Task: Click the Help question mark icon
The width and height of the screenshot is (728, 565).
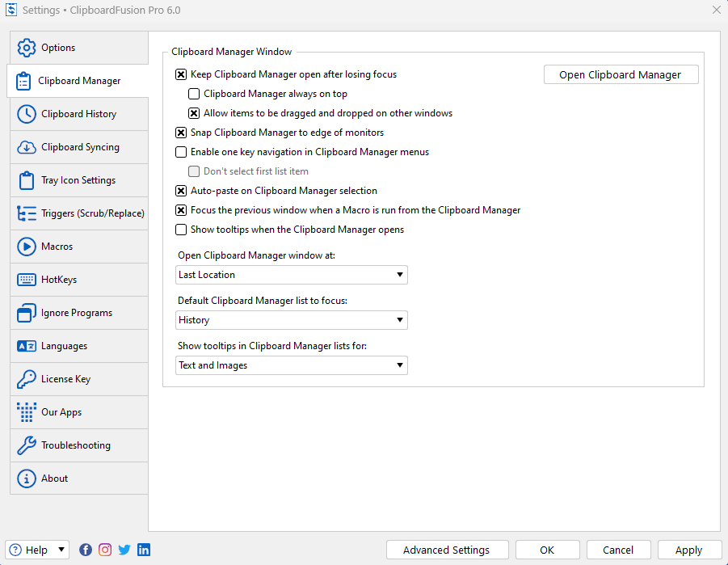Action: 15,550
